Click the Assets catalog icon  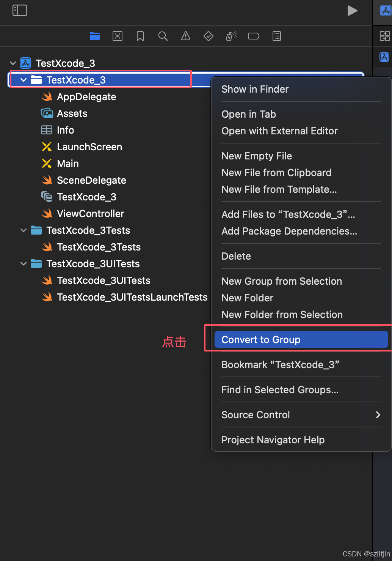click(47, 113)
